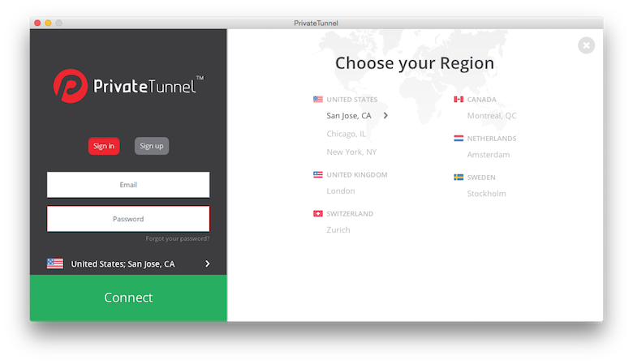Click the Choose your Region title
Screen dimensions: 633x364
click(x=415, y=63)
